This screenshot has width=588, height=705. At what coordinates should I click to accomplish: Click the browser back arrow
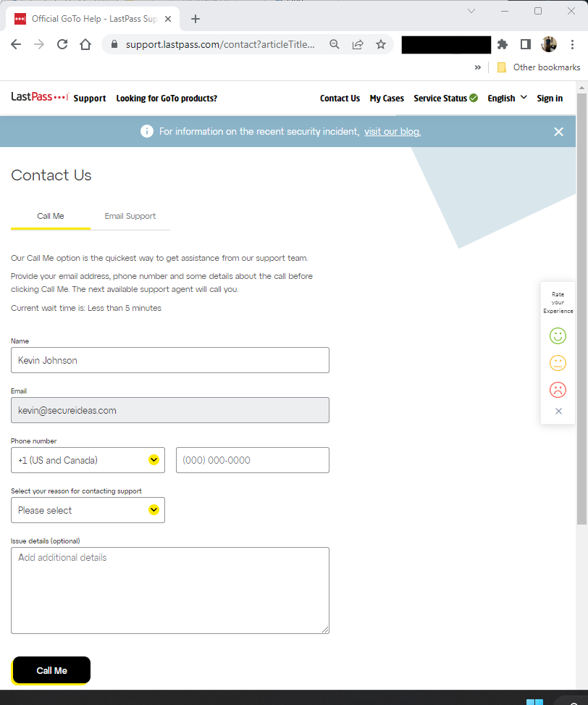(x=16, y=44)
